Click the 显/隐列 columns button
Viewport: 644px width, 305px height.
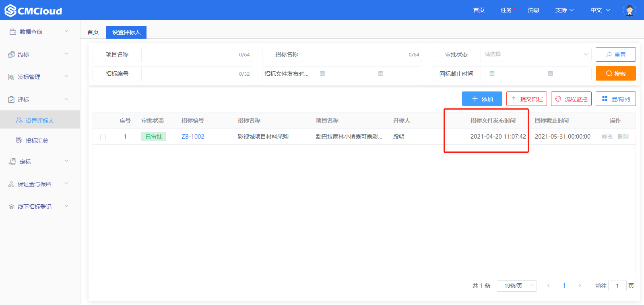coord(616,99)
